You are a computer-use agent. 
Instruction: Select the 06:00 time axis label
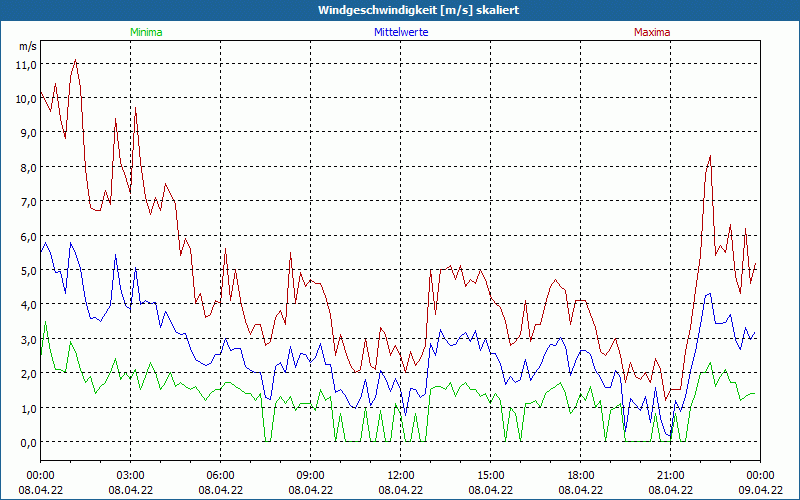coord(220,475)
